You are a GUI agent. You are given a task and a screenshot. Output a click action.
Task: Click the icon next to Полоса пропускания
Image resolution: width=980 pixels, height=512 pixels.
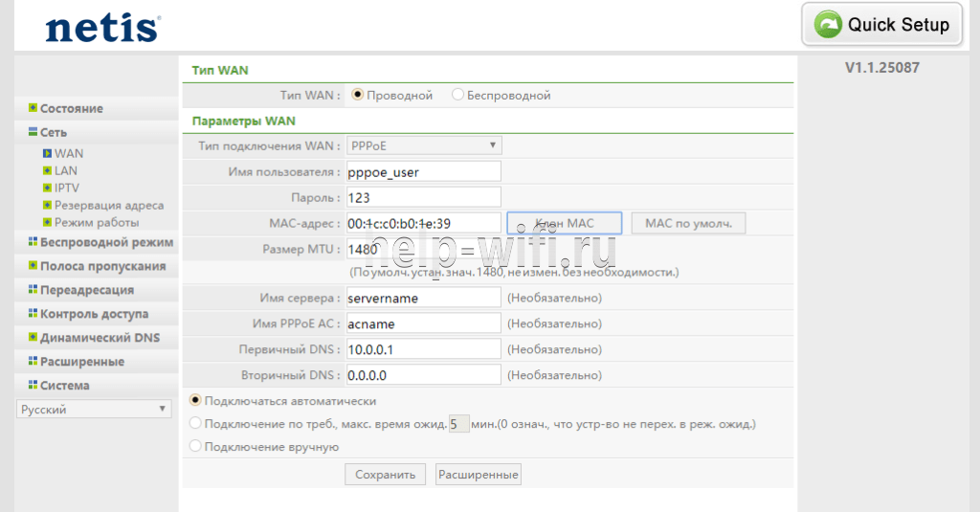[x=33, y=266]
